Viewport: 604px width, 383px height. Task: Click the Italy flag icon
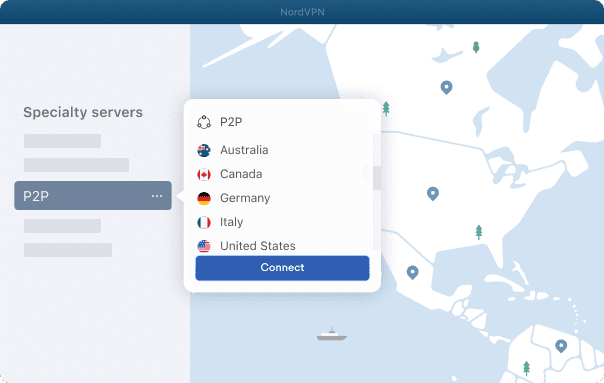(204, 222)
